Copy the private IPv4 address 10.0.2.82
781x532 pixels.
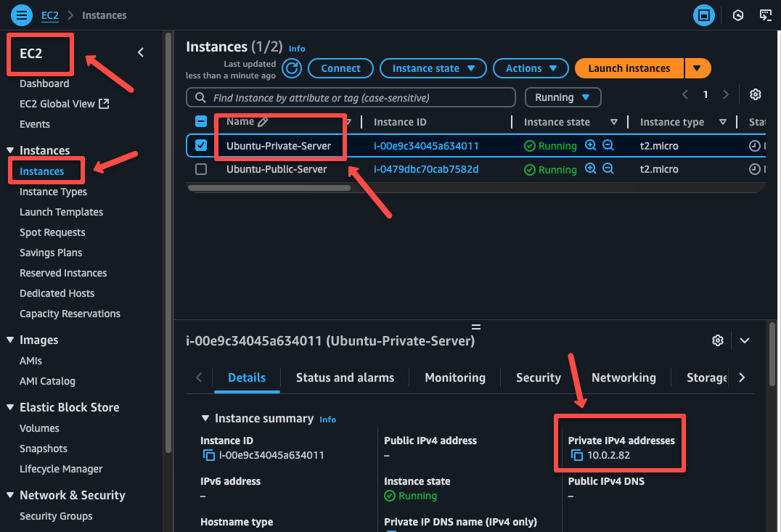(x=576, y=455)
